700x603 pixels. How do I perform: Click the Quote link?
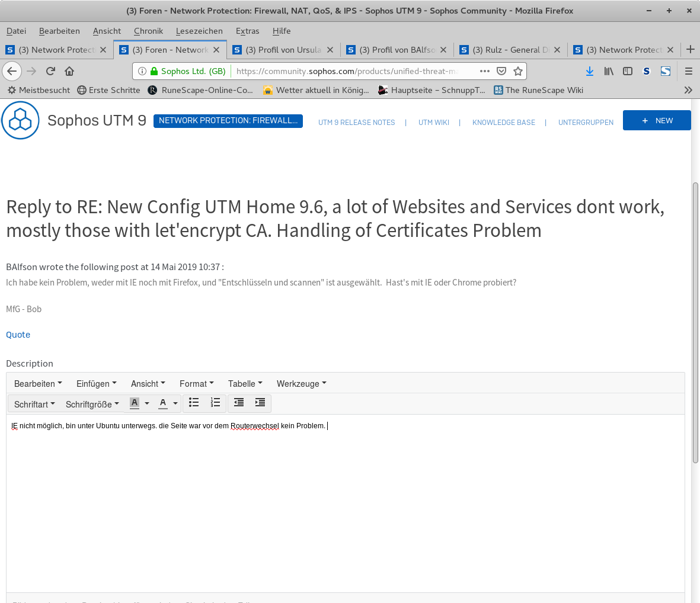18,335
